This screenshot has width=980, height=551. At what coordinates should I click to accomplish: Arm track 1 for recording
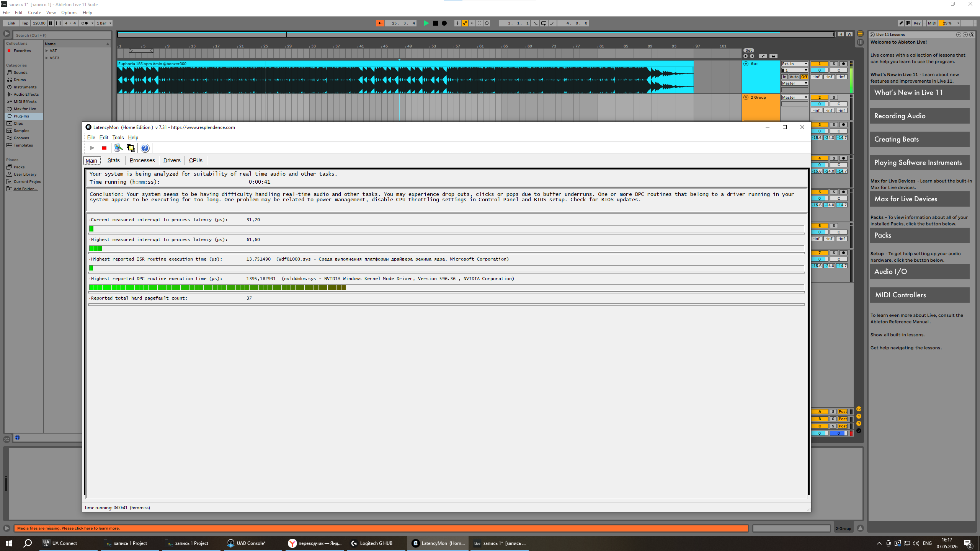843,64
